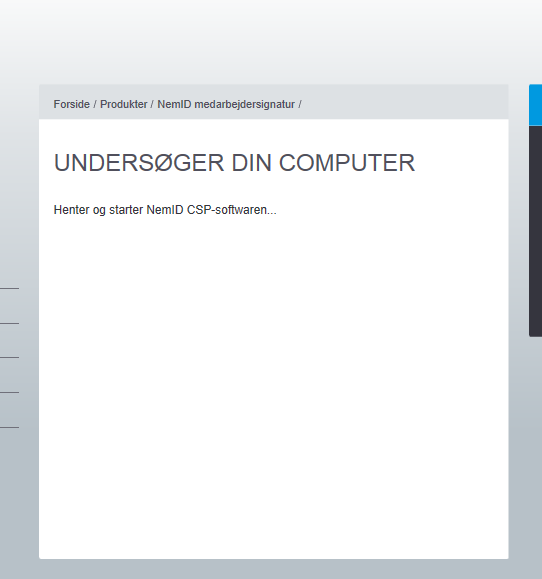Click the fourth left sidebar divider line
Viewport: 542px width, 579px height.
(10, 393)
